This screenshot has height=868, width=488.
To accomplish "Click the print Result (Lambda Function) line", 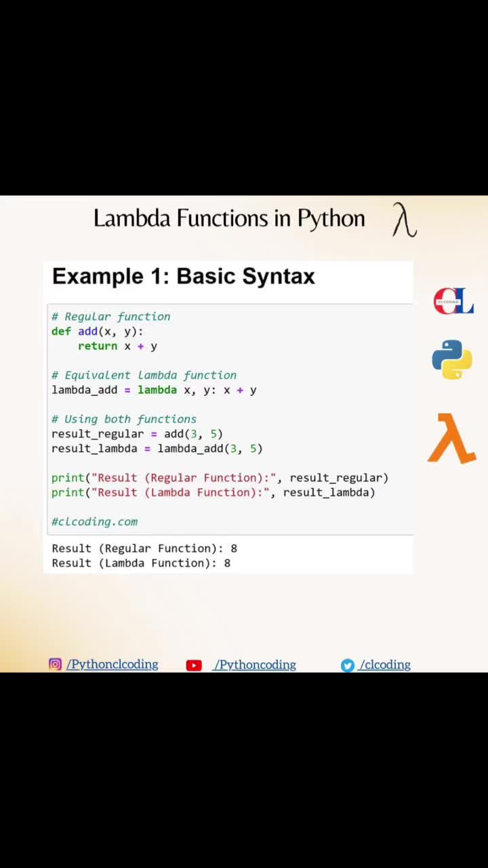I will click(x=213, y=492).
